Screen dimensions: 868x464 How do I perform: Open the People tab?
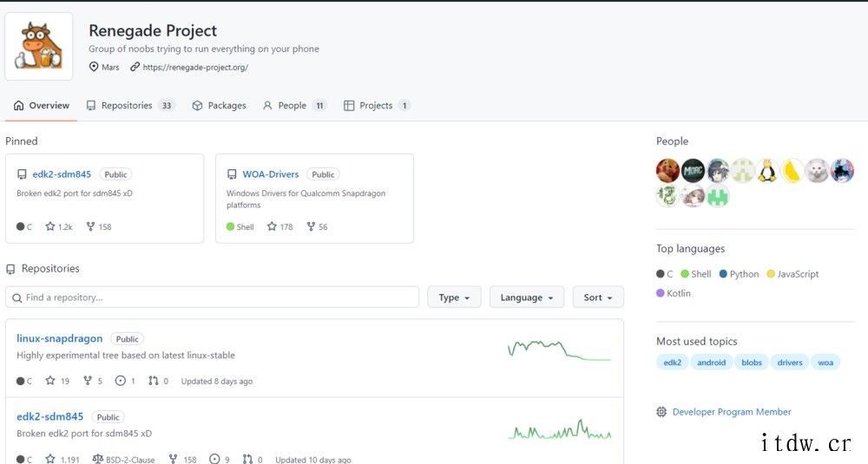(294, 105)
